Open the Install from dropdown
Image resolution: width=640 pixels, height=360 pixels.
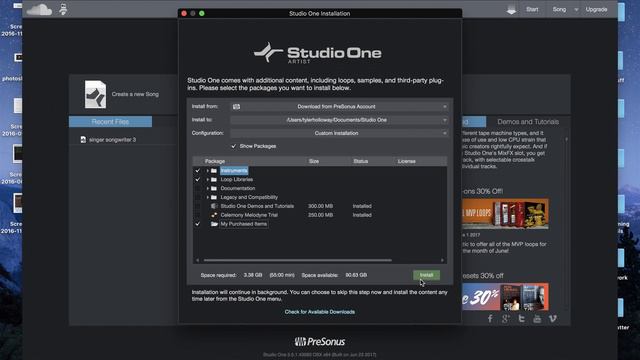click(339, 107)
